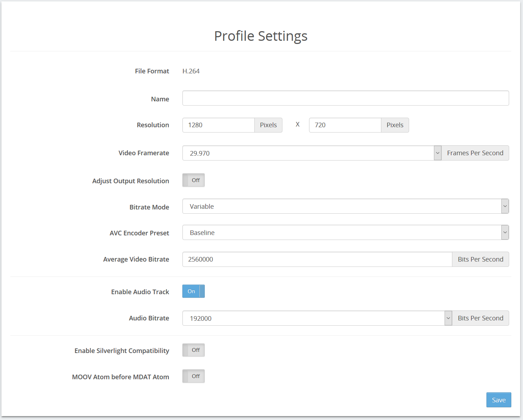Click the Name input field
Screen dimensions: 523x420
pyautogui.click(x=346, y=98)
